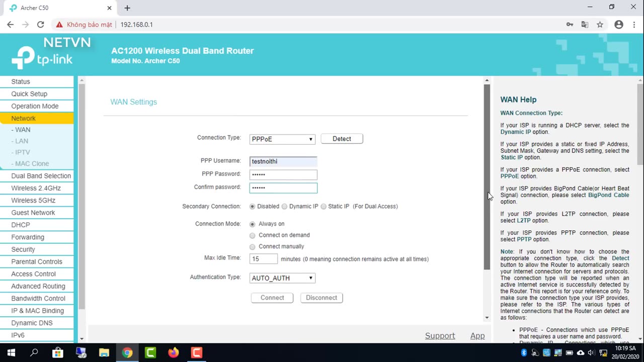Click the PPP Password field
This screenshot has width=644, height=362.
pyautogui.click(x=283, y=174)
